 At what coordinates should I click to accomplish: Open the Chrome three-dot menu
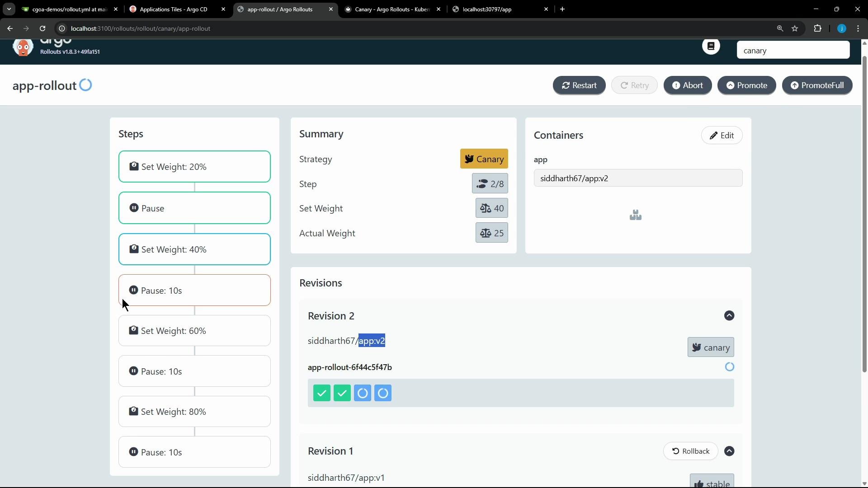pyautogui.click(x=858, y=28)
